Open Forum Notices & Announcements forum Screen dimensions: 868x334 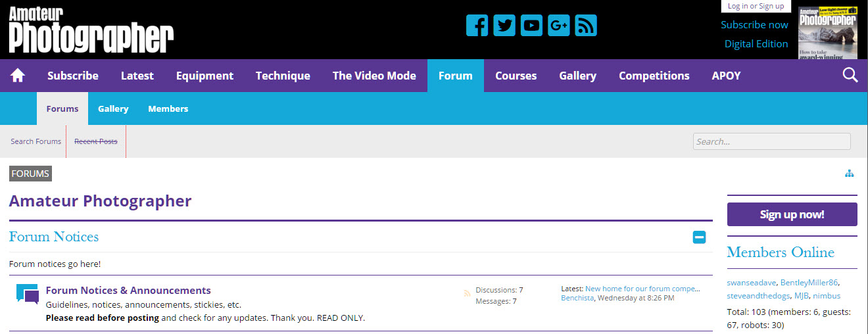pyautogui.click(x=128, y=290)
